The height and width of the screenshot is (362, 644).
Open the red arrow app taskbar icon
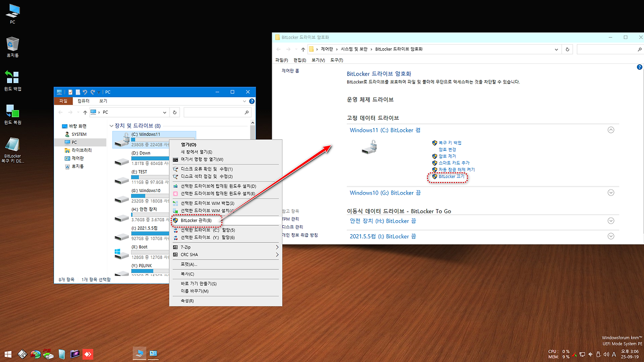tap(88, 354)
